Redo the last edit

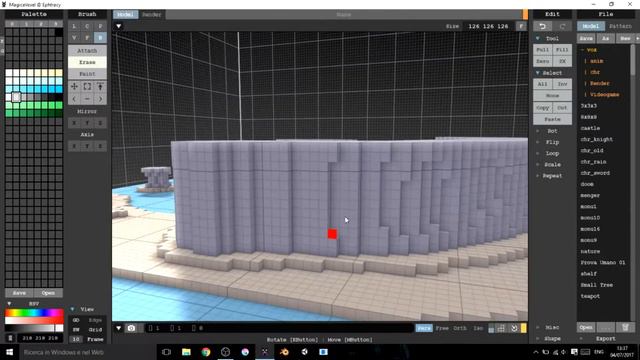(x=562, y=26)
